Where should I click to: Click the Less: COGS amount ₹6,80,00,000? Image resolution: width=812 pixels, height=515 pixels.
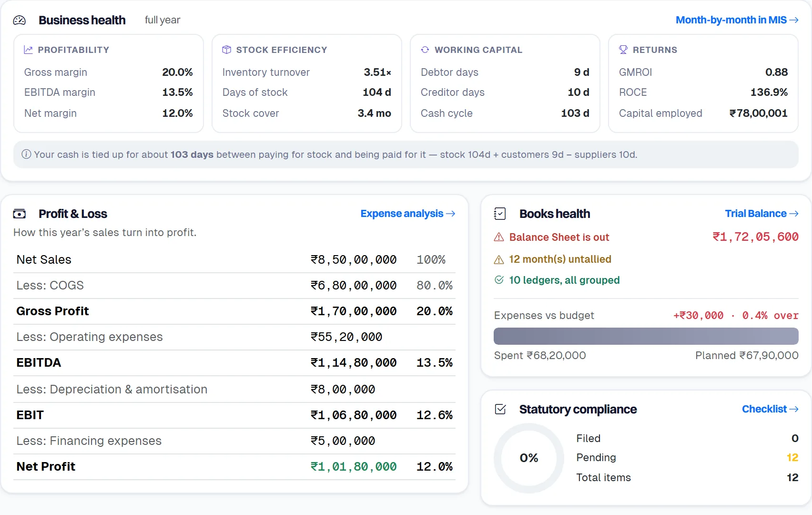click(354, 285)
